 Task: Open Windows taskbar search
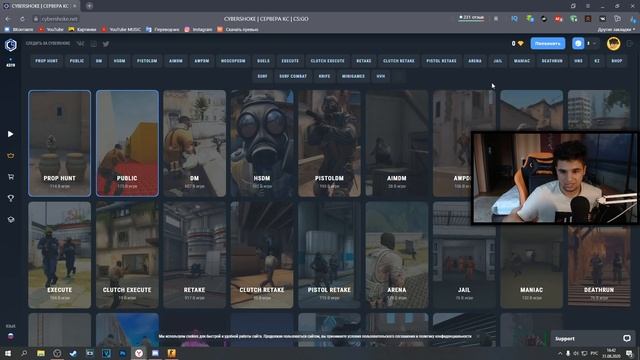tap(24, 353)
